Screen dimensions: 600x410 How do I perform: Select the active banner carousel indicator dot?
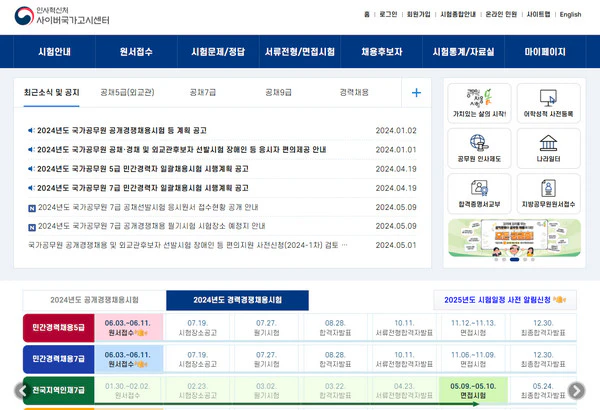click(x=515, y=259)
